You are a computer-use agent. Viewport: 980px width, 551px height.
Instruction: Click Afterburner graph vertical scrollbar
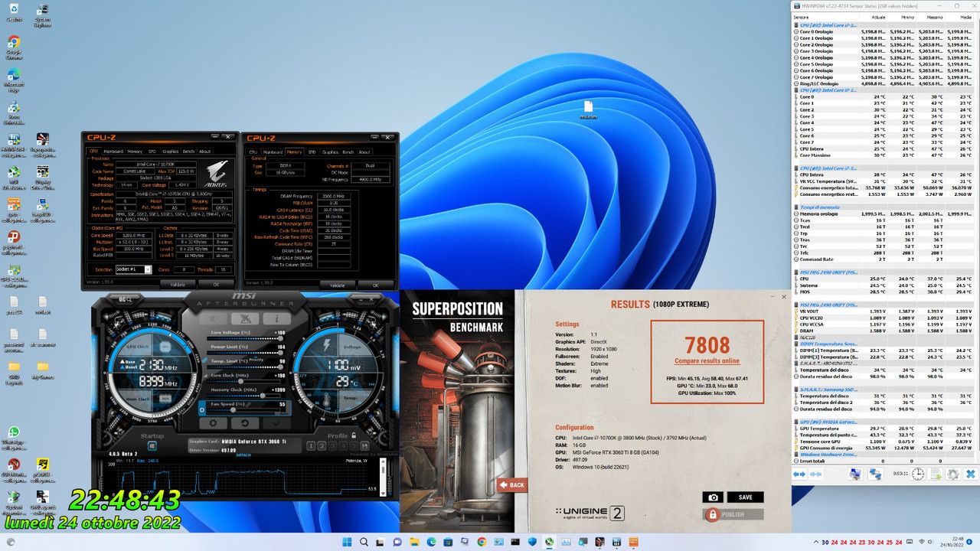tap(381, 478)
